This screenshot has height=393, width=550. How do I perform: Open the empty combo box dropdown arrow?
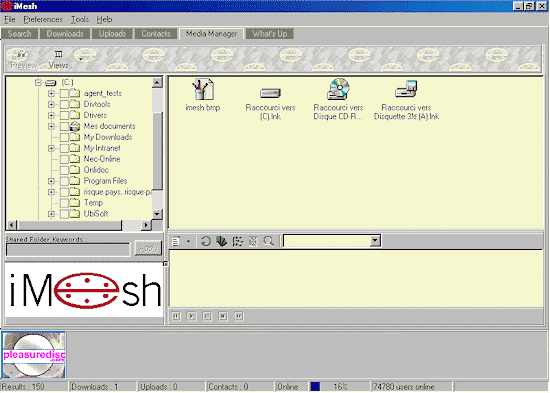375,241
